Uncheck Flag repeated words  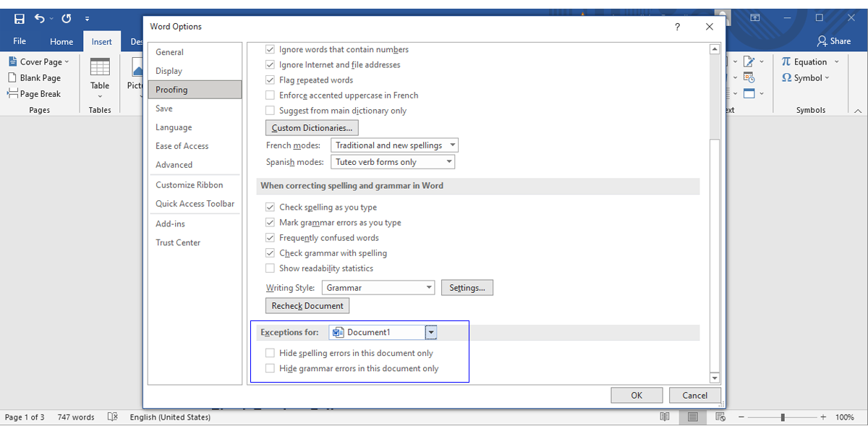tap(271, 80)
